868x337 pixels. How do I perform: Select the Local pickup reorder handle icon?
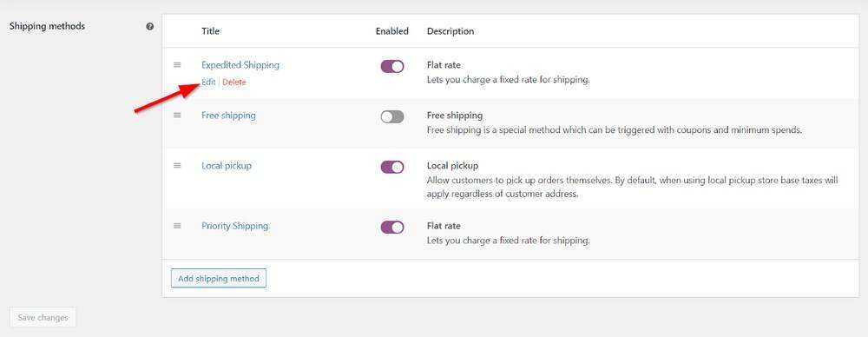(177, 165)
